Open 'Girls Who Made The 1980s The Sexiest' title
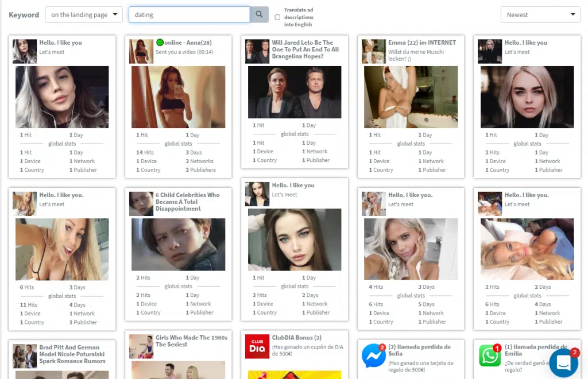The image size is (588, 379). [x=191, y=341]
